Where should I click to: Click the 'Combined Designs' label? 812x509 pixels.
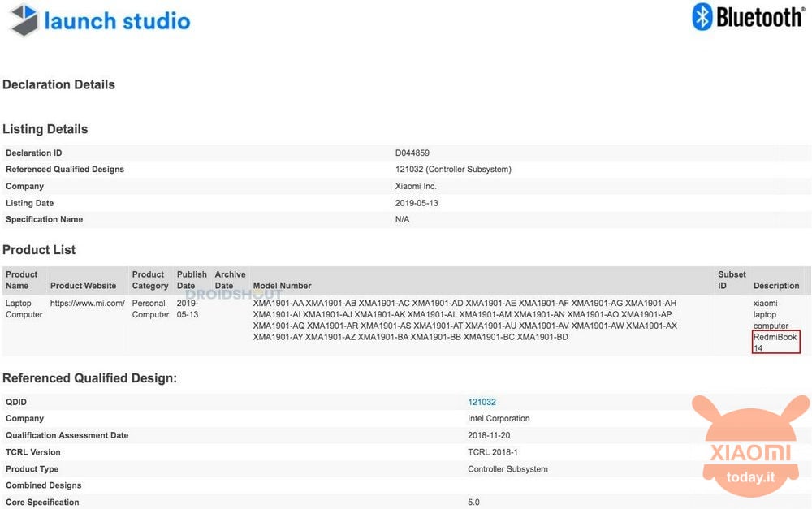pos(44,485)
